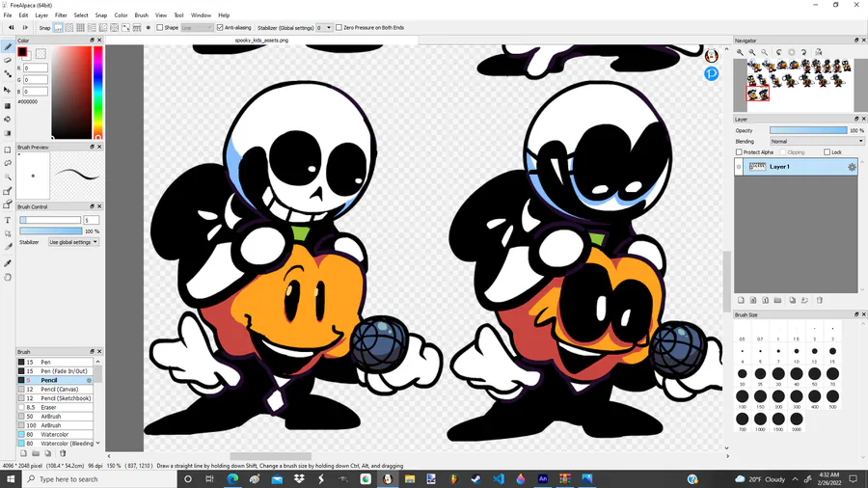Select the Eyedropper tool
Screen dimensions: 868x488
click(8, 263)
